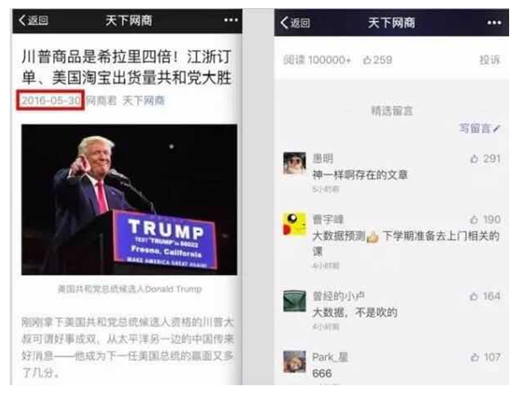Tap the back chevron on the right comments screen
Viewport: 532px width, 397px height.
pos(284,23)
